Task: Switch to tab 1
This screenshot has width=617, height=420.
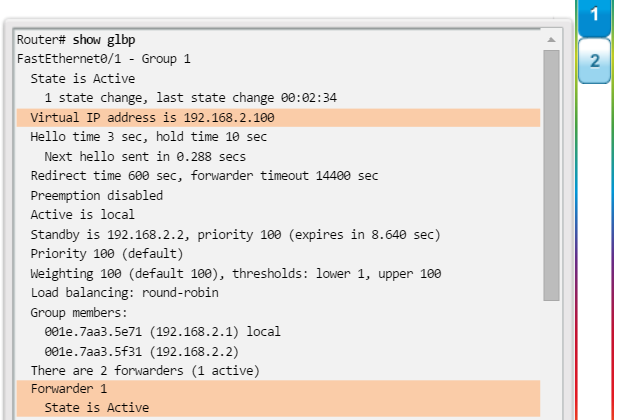Action: click(594, 17)
